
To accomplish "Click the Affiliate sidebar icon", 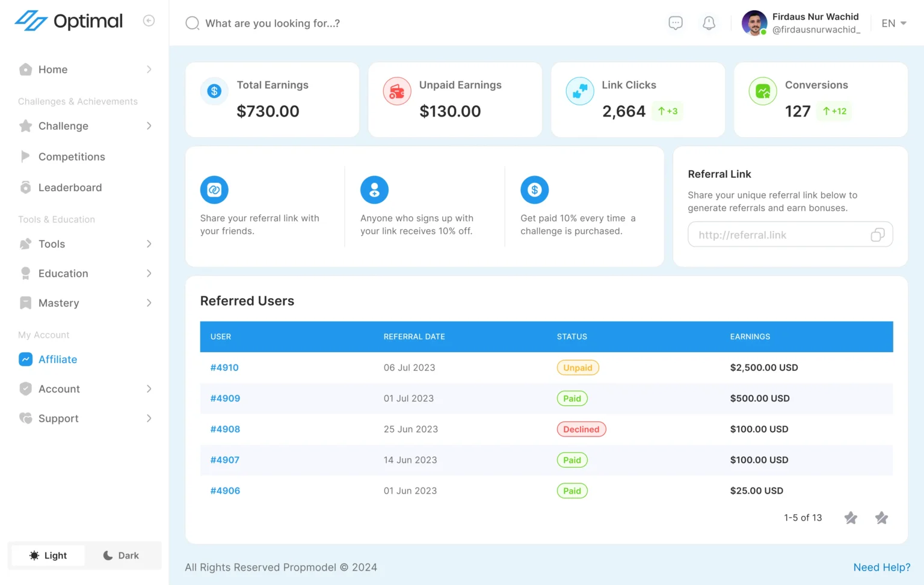I will pyautogui.click(x=25, y=359).
